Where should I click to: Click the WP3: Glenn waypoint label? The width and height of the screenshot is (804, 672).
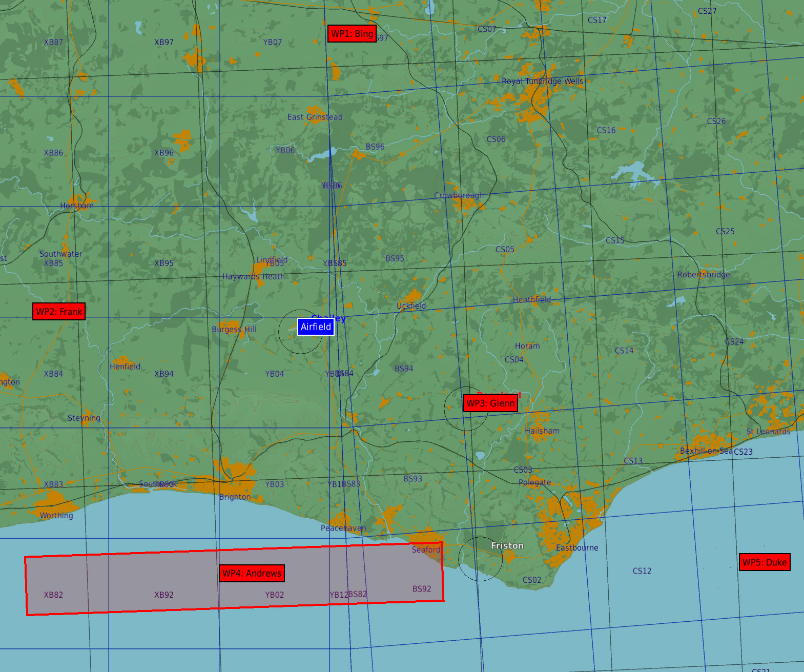tap(490, 403)
